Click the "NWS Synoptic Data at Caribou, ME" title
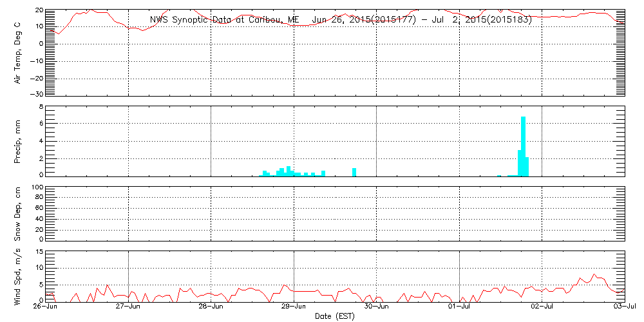Viewport: 644px width, 322px height. [224, 19]
